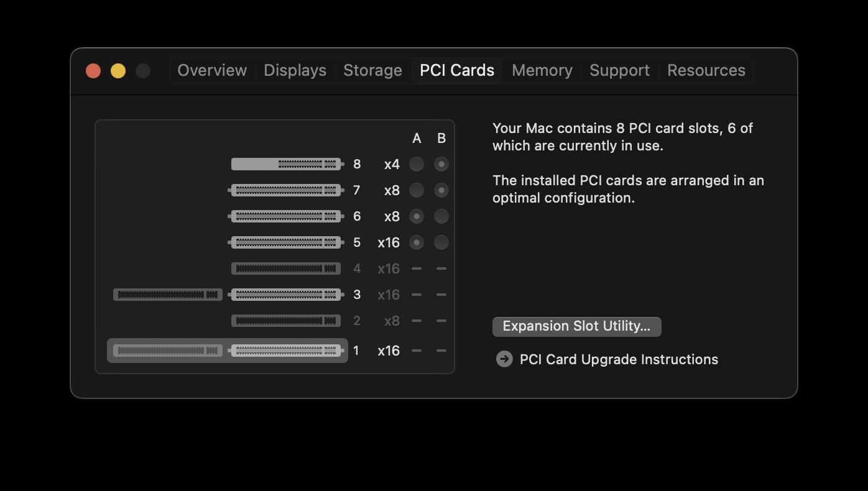Image resolution: width=868 pixels, height=491 pixels.
Task: Click the slot 3 left extension connector icon
Action: [x=168, y=295]
